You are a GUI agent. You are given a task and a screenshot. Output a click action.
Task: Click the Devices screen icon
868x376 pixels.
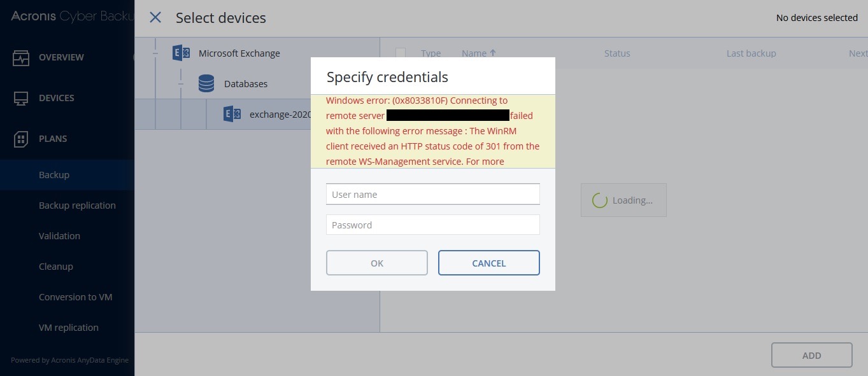(x=21, y=99)
